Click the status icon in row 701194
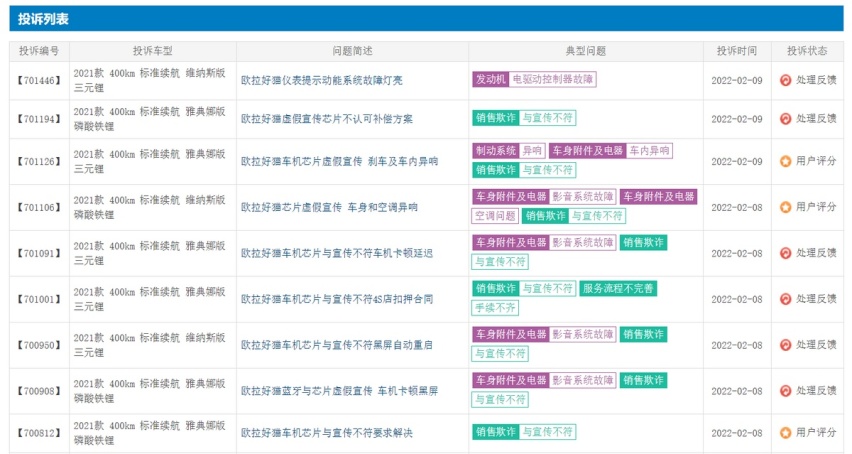 coord(785,118)
